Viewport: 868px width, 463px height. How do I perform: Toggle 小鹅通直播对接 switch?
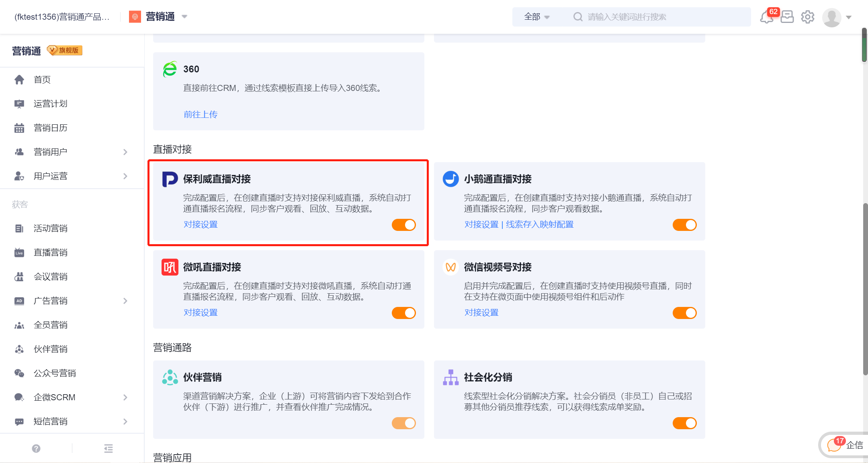click(x=685, y=225)
